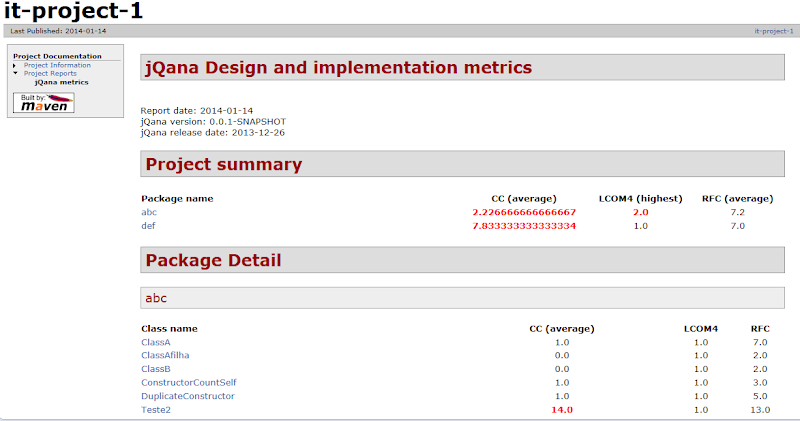Click the CC value 0.0 for ClassAfilha

(x=562, y=355)
